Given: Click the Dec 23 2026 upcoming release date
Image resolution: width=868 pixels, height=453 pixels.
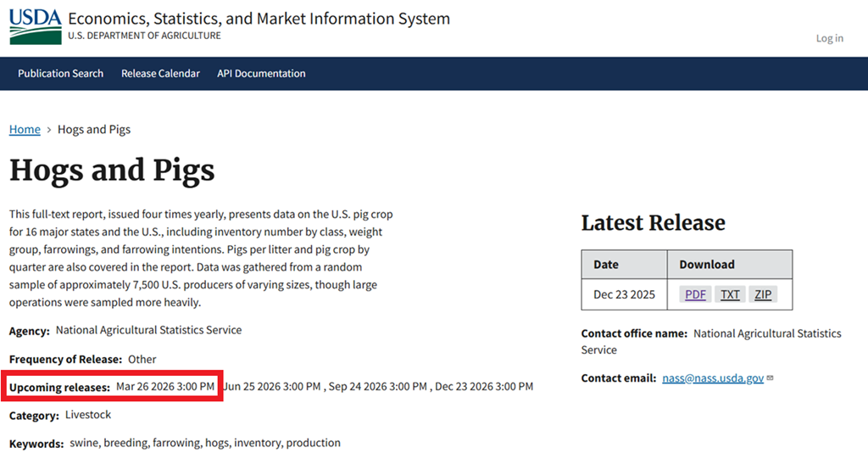Looking at the screenshot, I should tap(484, 387).
